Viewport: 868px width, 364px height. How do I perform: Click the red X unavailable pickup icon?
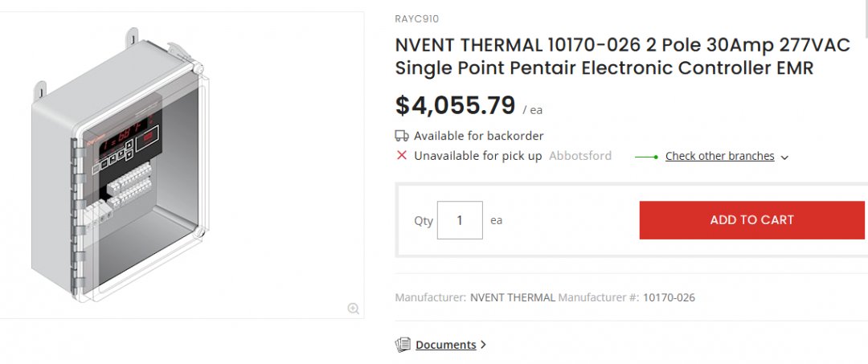(402, 156)
